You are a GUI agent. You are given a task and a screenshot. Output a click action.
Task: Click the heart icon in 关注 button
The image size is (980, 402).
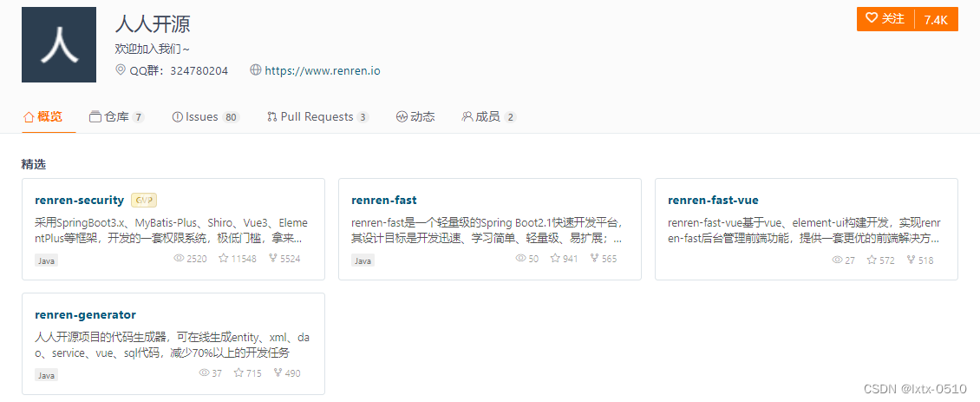[872, 18]
